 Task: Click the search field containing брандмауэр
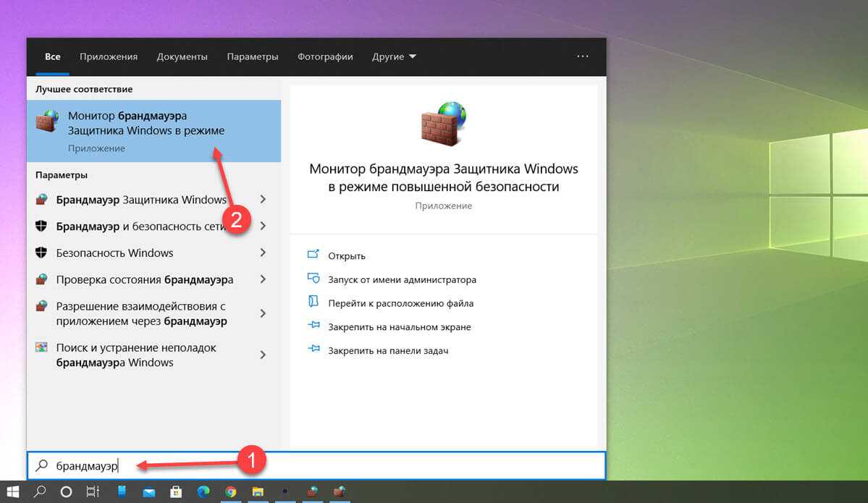pos(326,465)
